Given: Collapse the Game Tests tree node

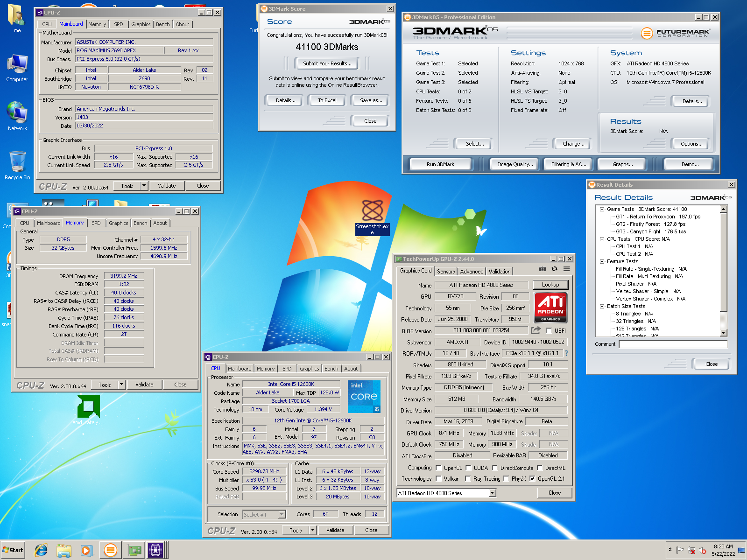Looking at the screenshot, I should (602, 209).
